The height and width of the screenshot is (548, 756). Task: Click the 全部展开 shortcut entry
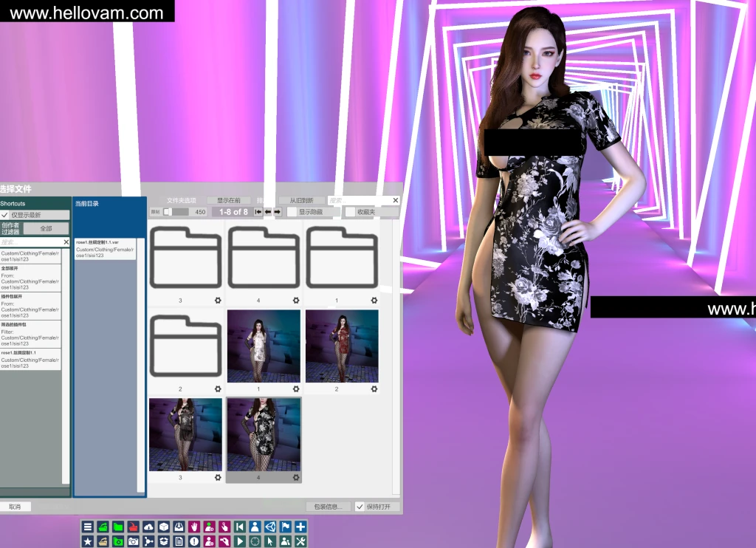(30, 278)
